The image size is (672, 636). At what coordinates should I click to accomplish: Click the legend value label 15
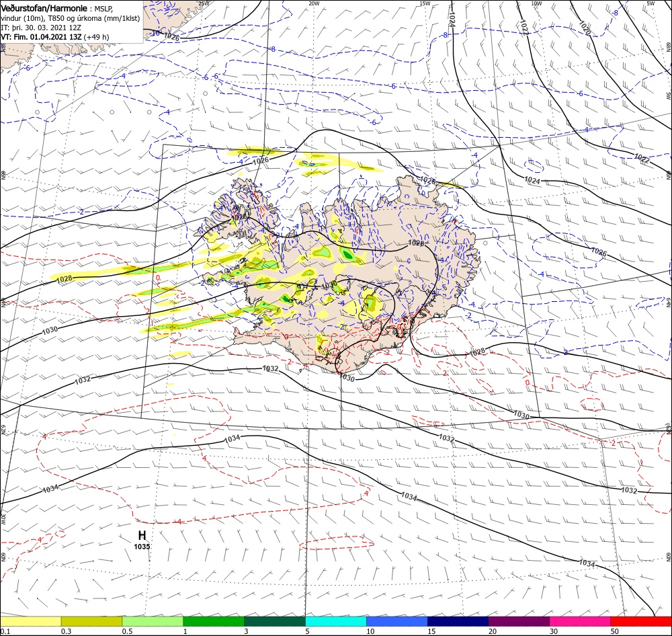431,631
